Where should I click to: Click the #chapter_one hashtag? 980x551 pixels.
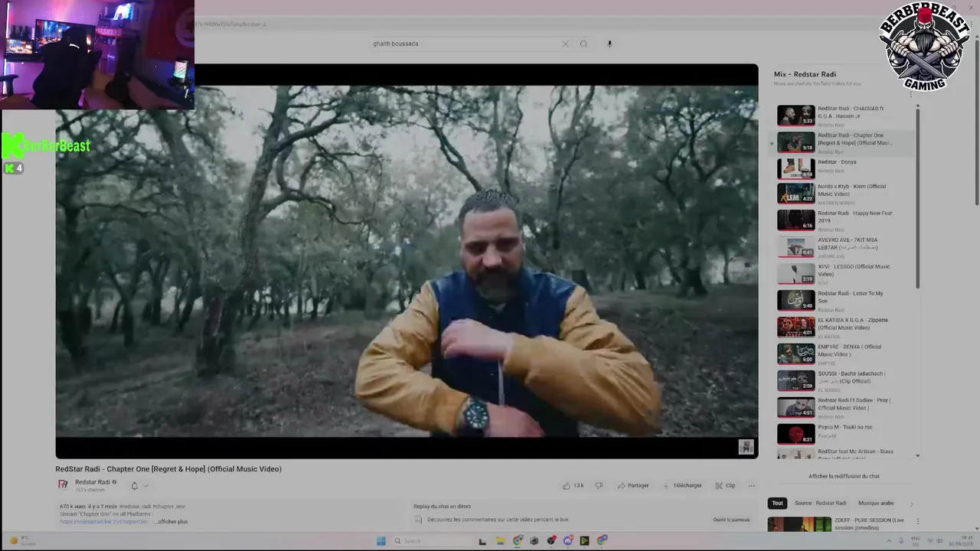tap(168, 506)
